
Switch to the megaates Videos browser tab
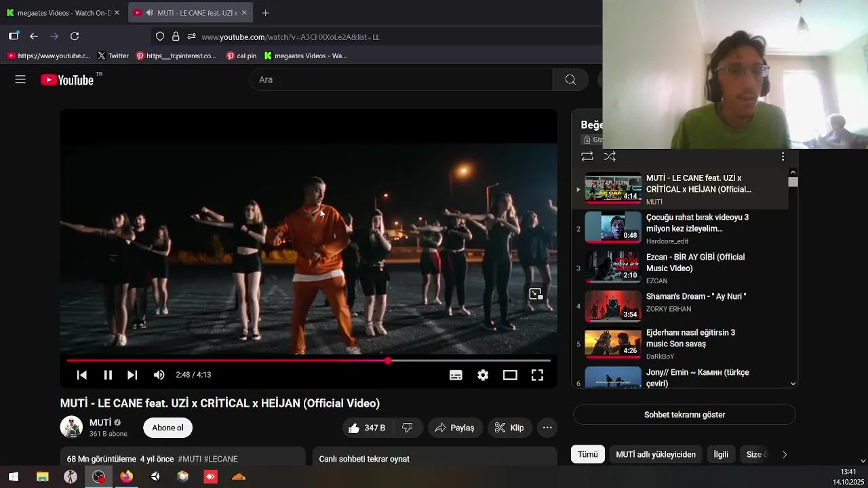pyautogui.click(x=62, y=13)
